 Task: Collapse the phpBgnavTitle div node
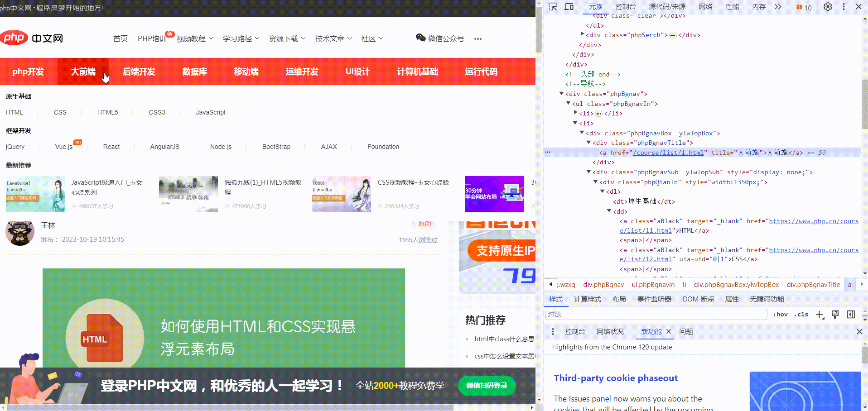[589, 143]
